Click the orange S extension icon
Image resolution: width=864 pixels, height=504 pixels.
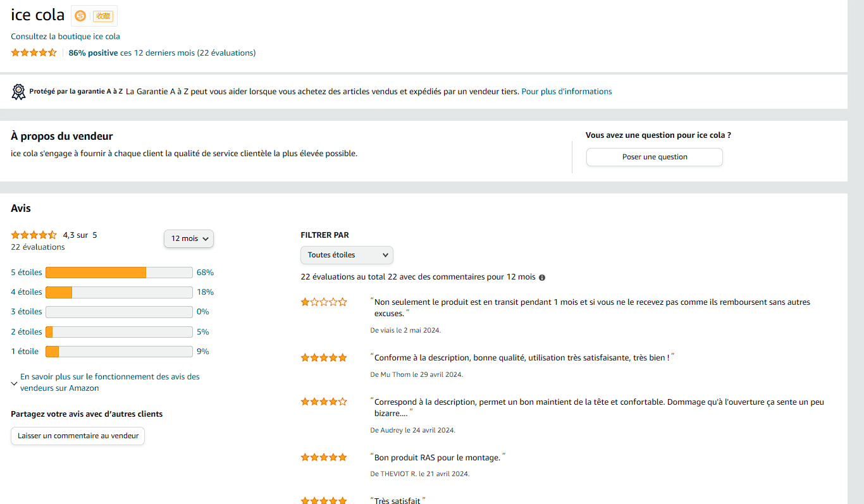(x=80, y=16)
